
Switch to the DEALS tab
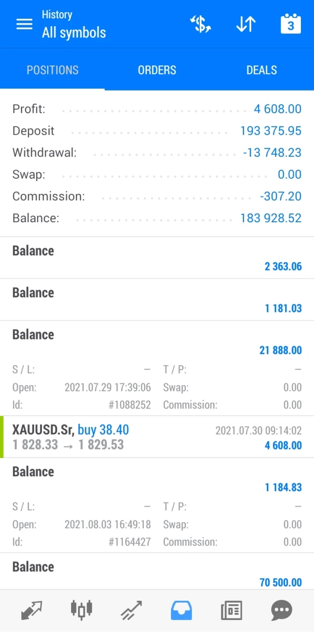tap(262, 70)
